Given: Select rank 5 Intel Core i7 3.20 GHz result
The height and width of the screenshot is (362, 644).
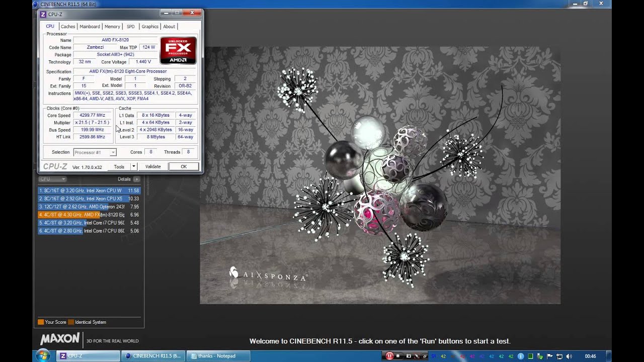Looking at the screenshot, I should pos(89,223).
